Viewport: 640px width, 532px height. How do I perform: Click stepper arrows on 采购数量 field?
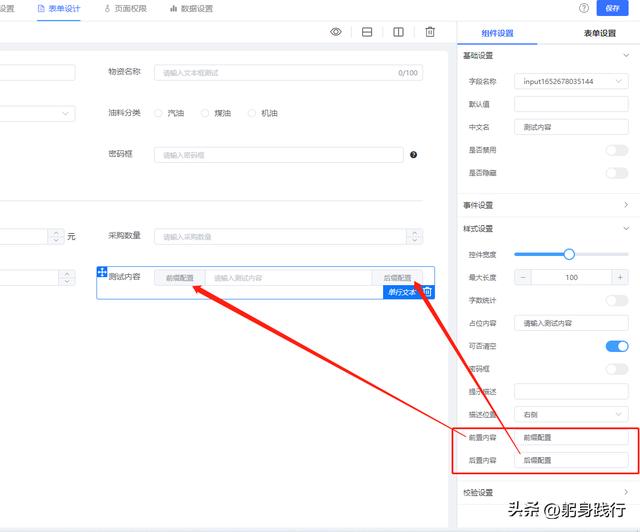click(414, 237)
